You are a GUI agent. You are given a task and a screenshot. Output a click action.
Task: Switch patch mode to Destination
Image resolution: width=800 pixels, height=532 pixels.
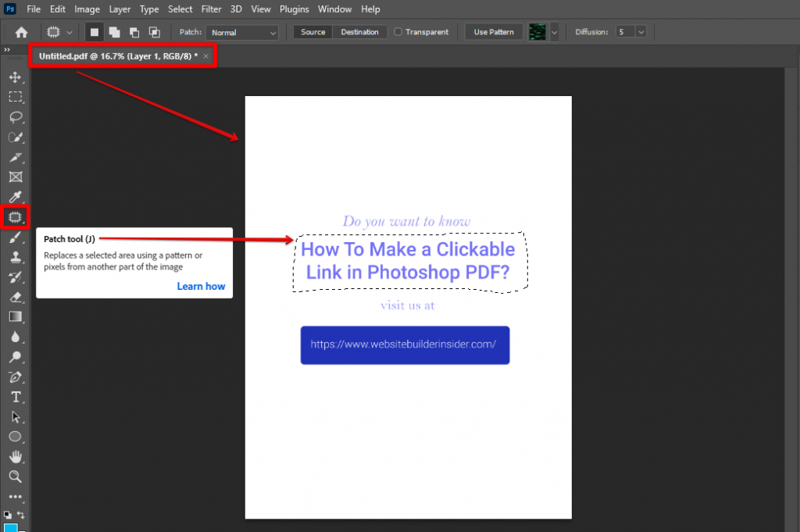[x=359, y=32]
